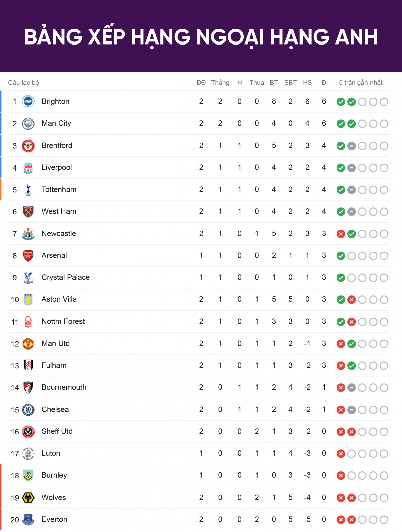Click the Tottenham cockerel logo
Screen dimensions: 402x532
(x=28, y=190)
